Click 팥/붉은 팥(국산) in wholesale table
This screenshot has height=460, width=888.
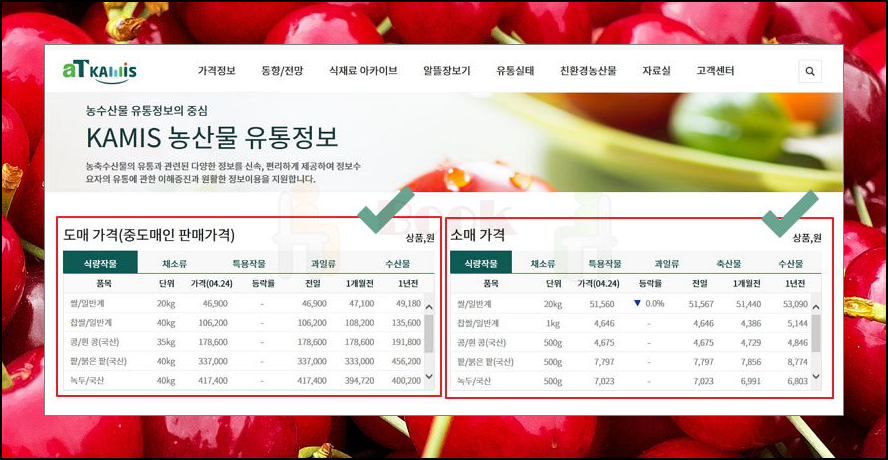coord(97,361)
